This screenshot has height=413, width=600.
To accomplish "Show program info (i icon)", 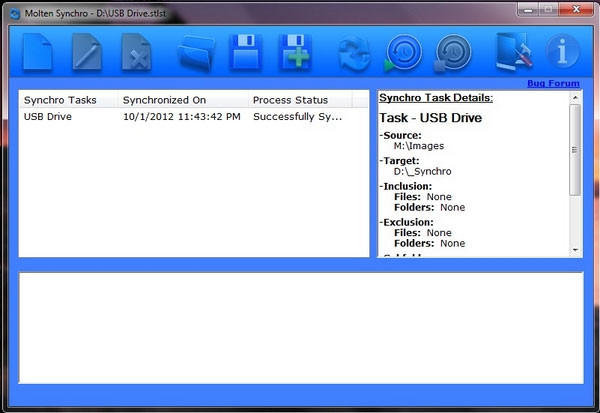I will (x=562, y=52).
